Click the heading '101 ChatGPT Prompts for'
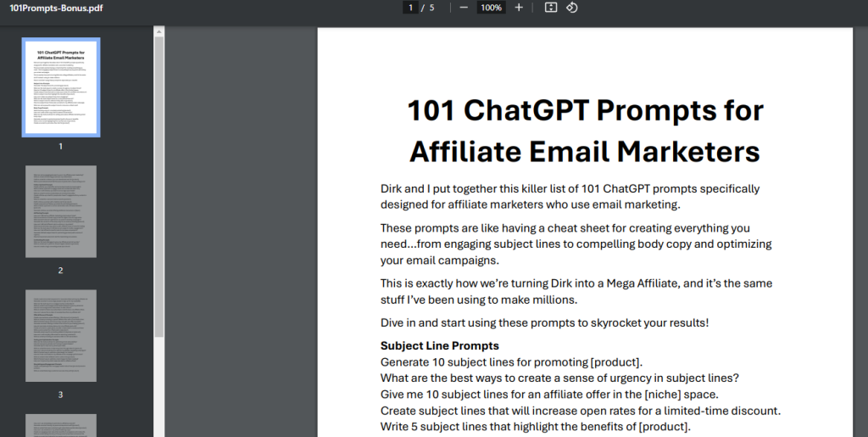 point(585,110)
